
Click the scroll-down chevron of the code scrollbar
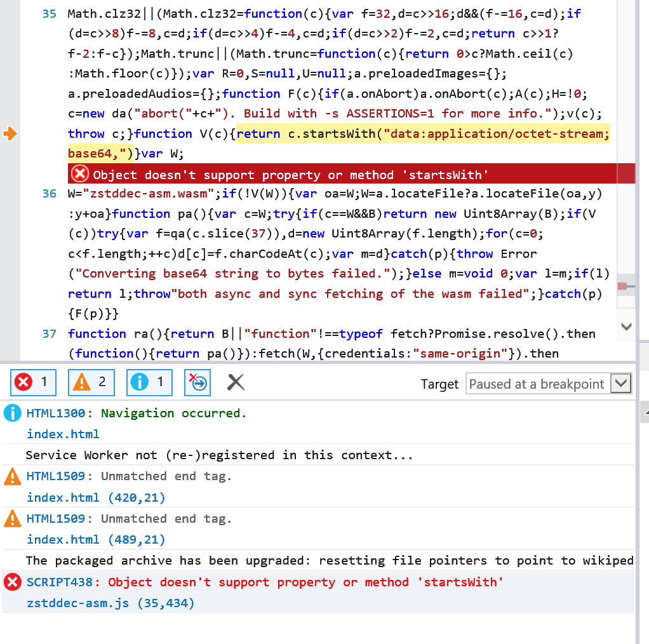[626, 326]
